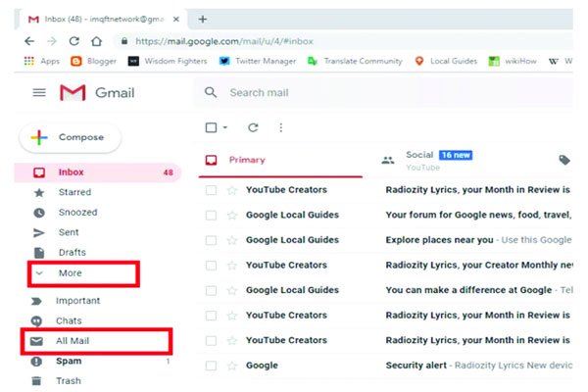This screenshot has height=392, width=588.
Task: Open the three-dot More options menu
Action: tap(281, 127)
